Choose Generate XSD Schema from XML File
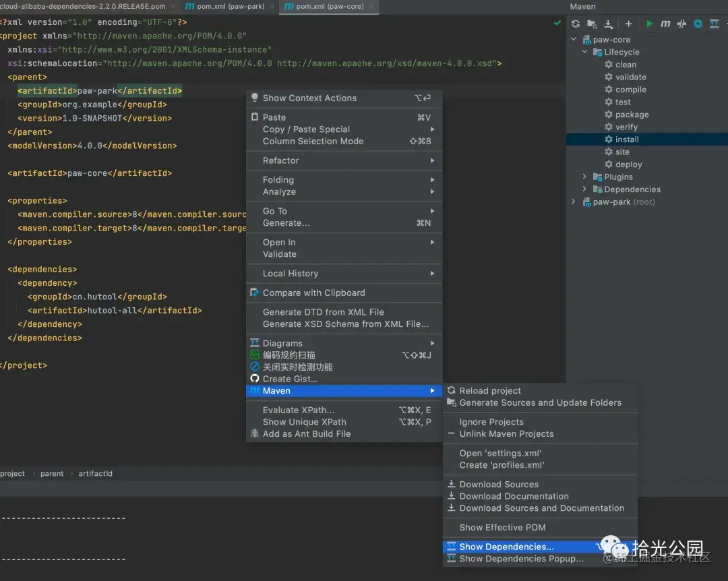Screen dimensions: 728x581 [x=344, y=324]
